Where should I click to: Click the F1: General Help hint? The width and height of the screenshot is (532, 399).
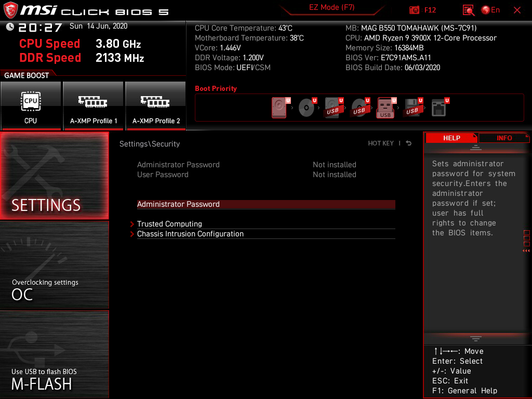[x=464, y=391]
